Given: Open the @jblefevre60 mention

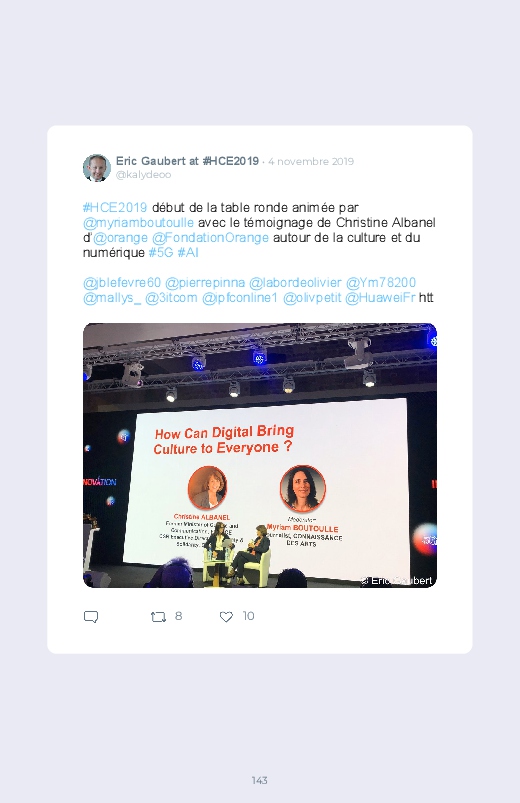Looking at the screenshot, I should 122,283.
